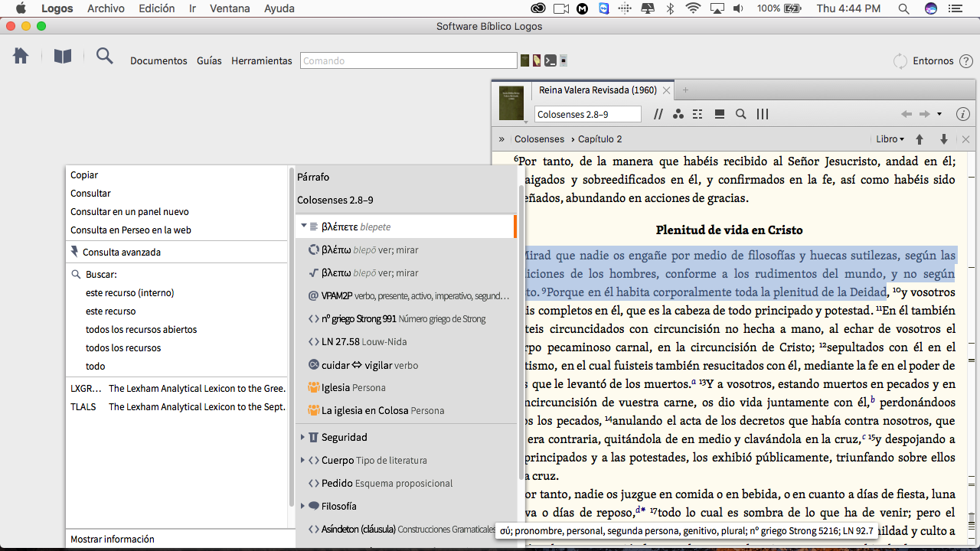This screenshot has width=980, height=551.
Task: Click the main toolbar search magnifier
Action: (x=104, y=56)
